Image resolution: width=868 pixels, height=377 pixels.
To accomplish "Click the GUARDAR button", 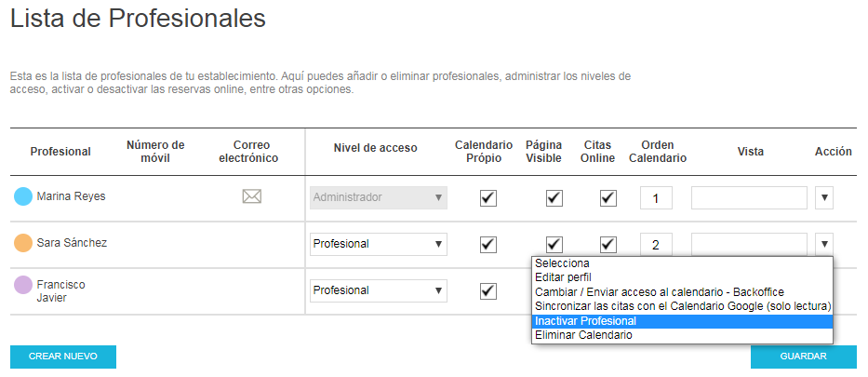I will [x=803, y=357].
